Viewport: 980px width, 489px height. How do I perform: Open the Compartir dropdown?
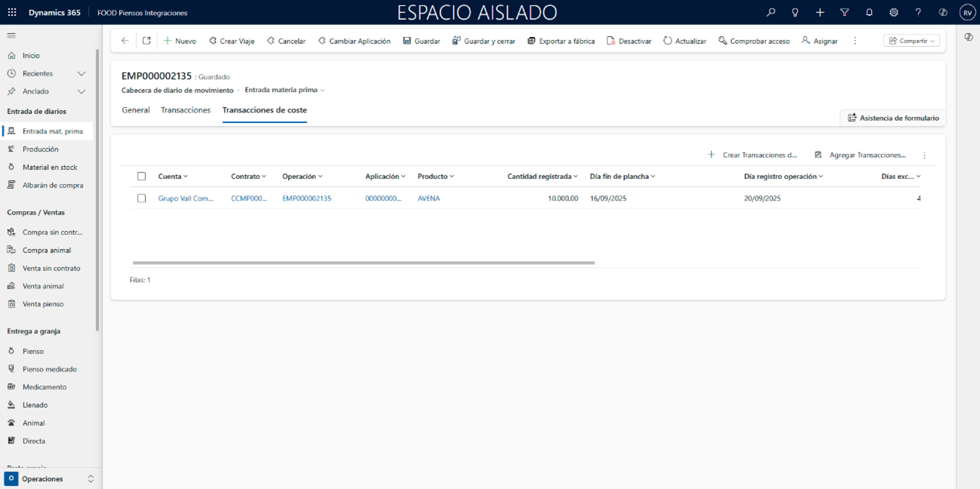(911, 41)
